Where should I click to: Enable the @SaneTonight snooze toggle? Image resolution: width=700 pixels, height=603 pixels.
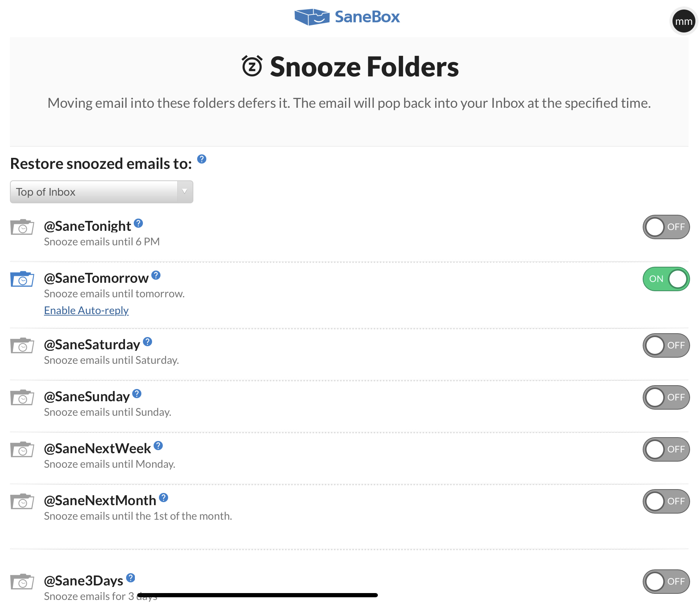tap(666, 227)
